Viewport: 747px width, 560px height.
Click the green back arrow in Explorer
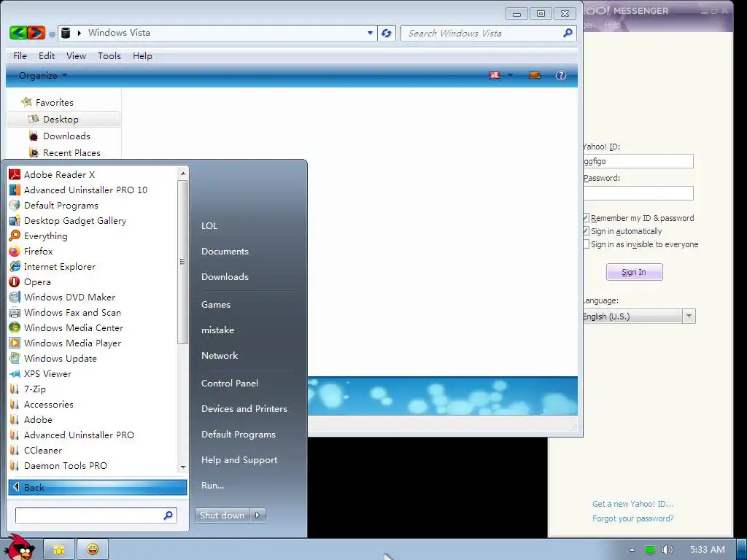coord(18,33)
